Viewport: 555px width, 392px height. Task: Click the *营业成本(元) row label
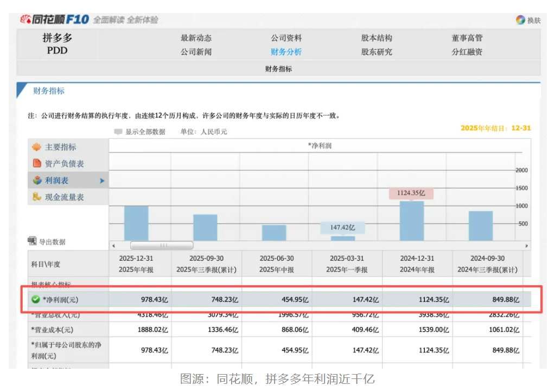click(52, 330)
